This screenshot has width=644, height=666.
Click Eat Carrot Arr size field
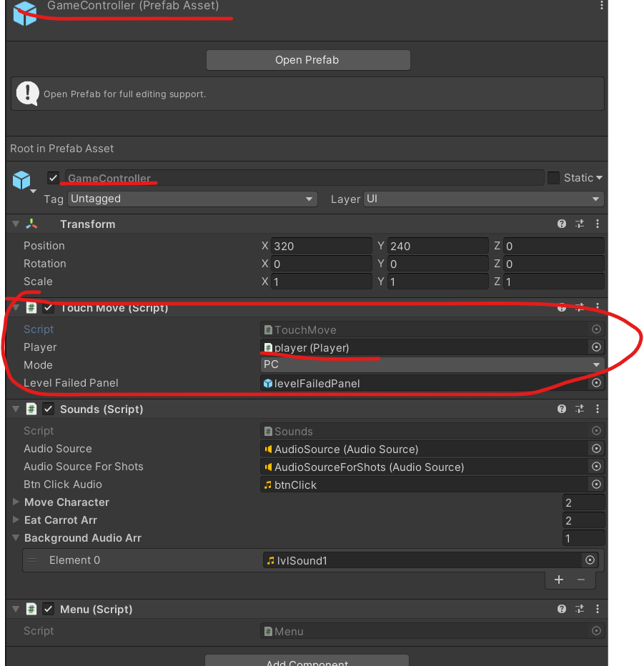coord(583,520)
